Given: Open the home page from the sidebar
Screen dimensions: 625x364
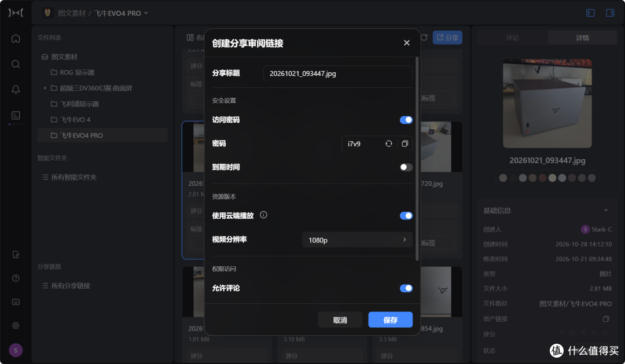Looking at the screenshot, I should coord(16,39).
